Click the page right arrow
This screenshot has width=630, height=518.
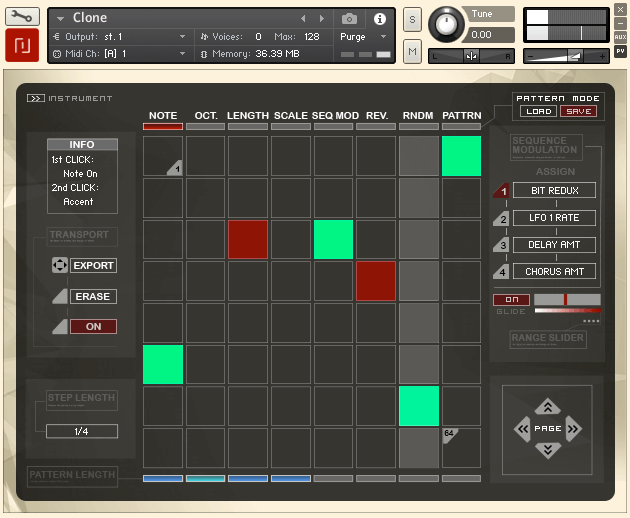click(x=572, y=429)
